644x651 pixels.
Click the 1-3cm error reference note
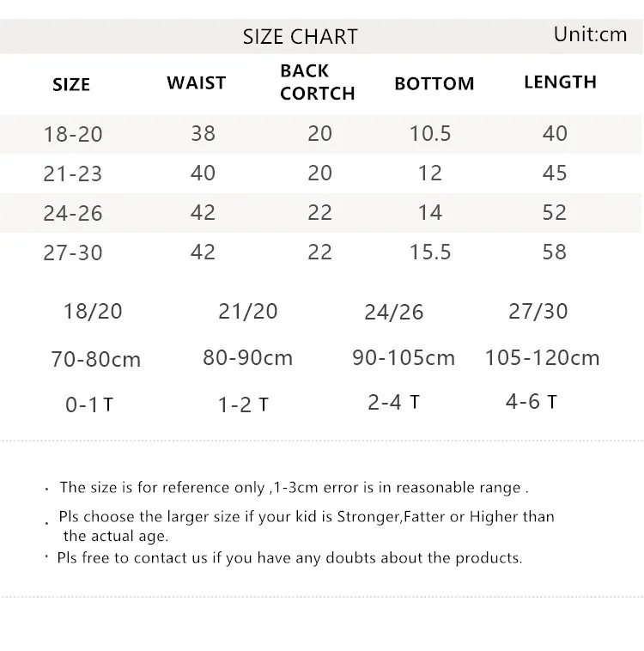point(294,488)
